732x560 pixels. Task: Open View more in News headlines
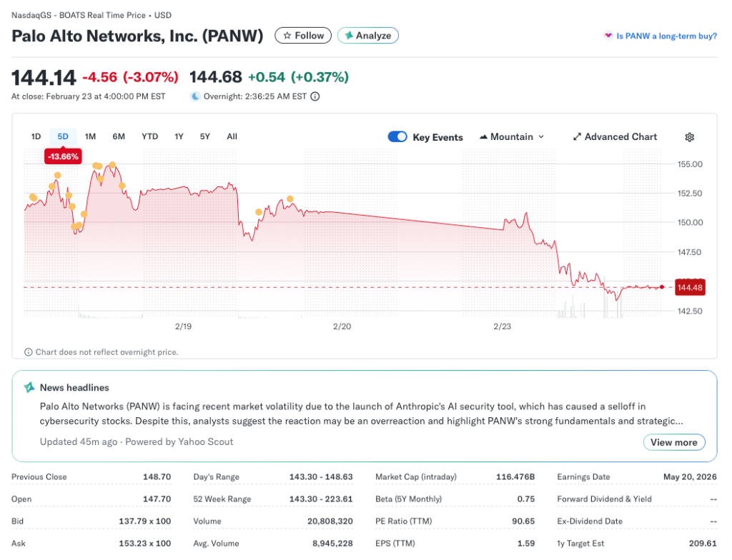point(673,442)
